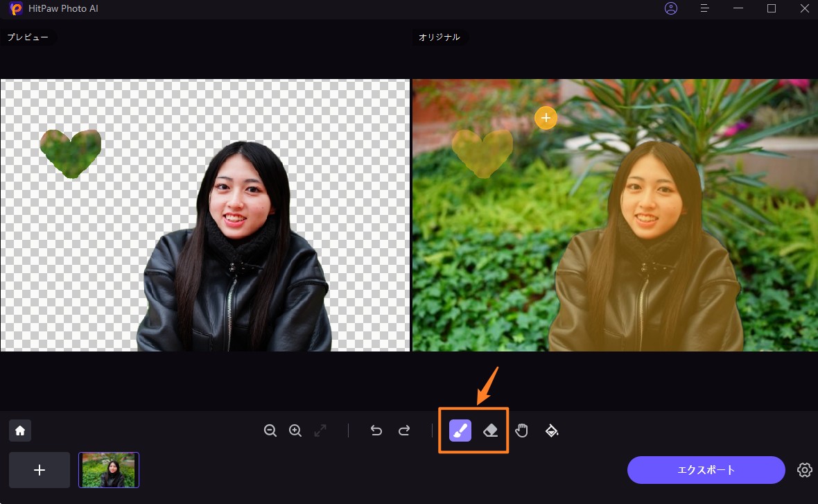
Task: Select the Brush tool
Action: [x=460, y=431]
